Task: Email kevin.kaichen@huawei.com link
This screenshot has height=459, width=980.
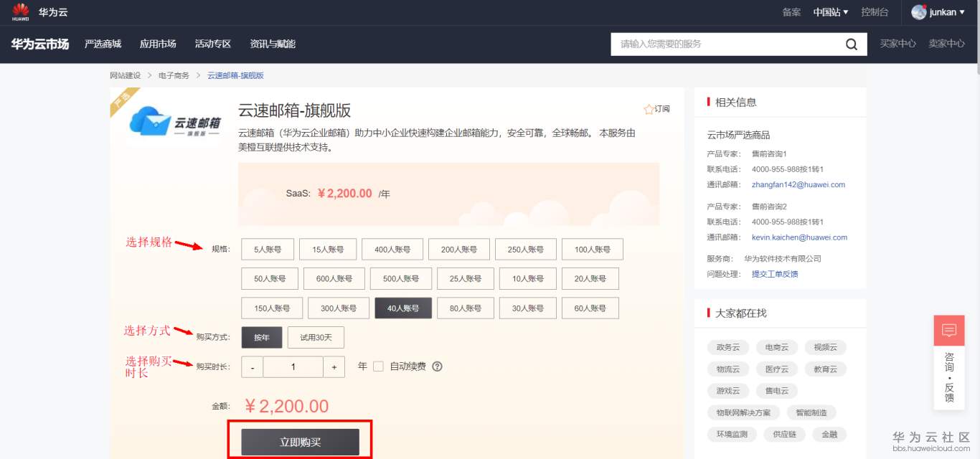Action: click(x=799, y=237)
